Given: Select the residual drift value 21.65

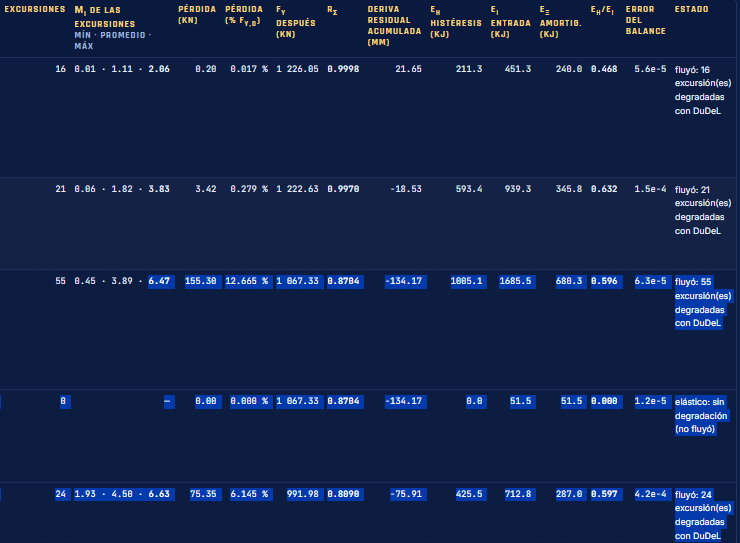Looking at the screenshot, I should 408,69.
